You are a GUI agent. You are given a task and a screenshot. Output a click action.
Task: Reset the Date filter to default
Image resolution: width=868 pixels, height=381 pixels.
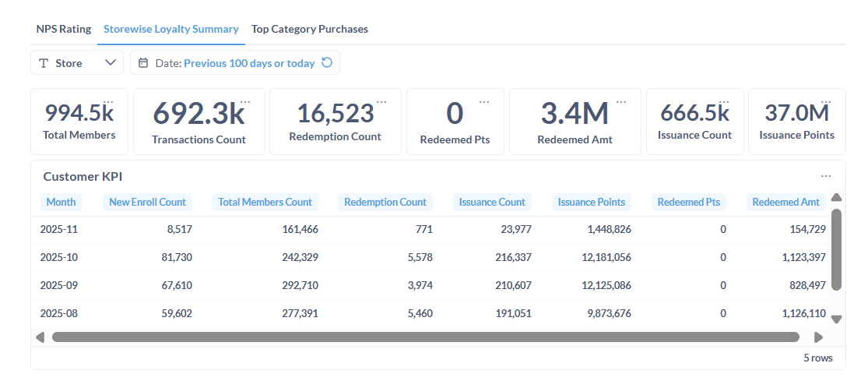coord(327,63)
